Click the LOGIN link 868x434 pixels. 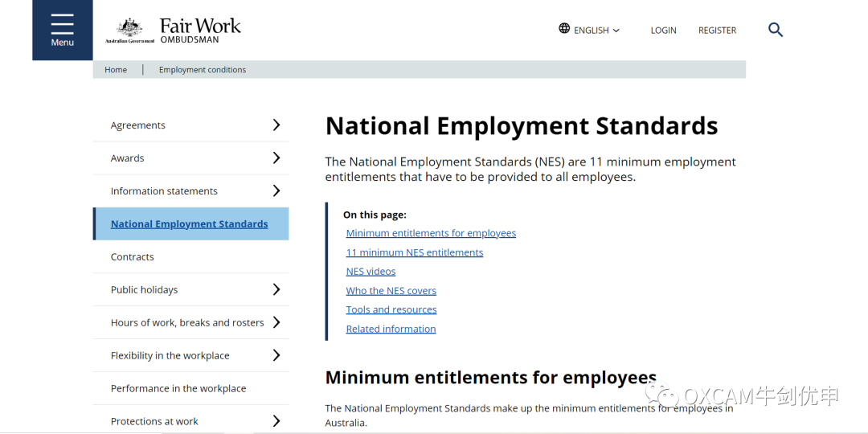tap(663, 31)
